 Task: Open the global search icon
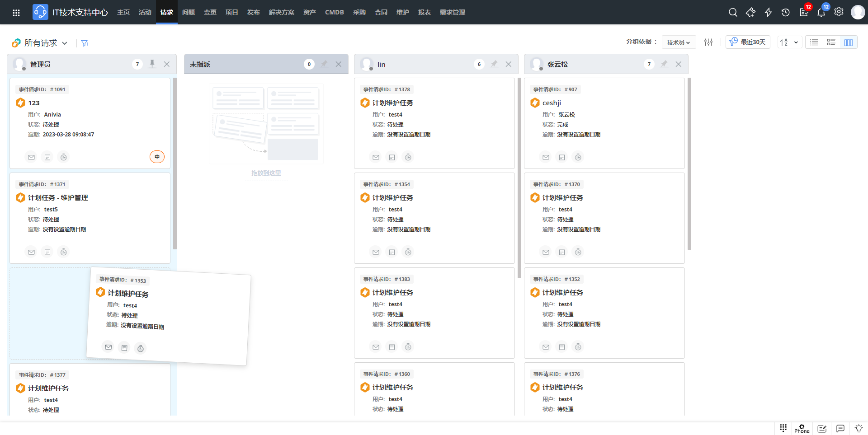[x=733, y=12]
